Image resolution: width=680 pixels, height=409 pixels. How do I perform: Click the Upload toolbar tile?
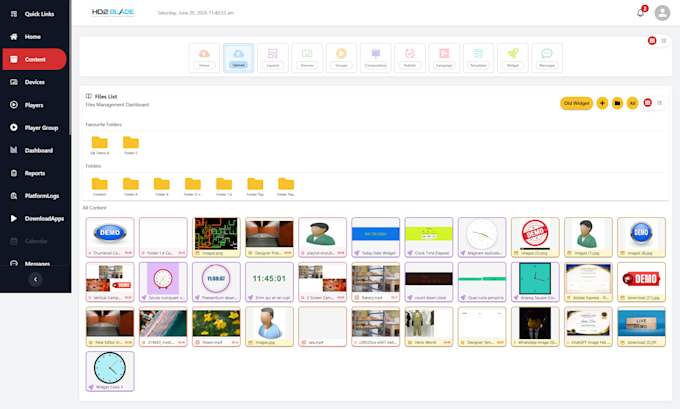[239, 58]
